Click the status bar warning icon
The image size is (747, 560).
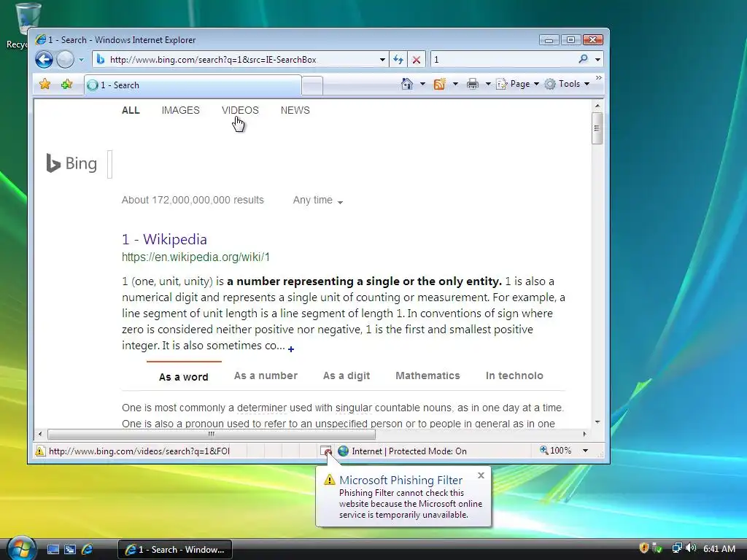tap(41, 451)
